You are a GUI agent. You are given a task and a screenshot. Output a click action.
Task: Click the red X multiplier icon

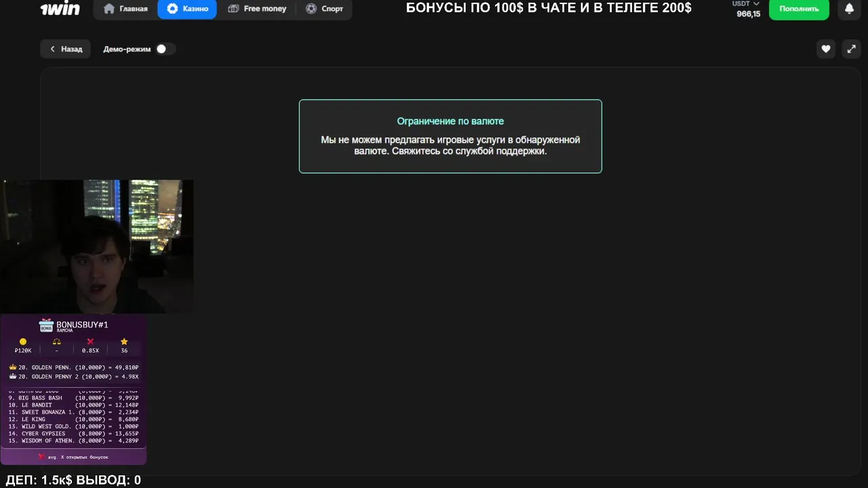tap(90, 342)
